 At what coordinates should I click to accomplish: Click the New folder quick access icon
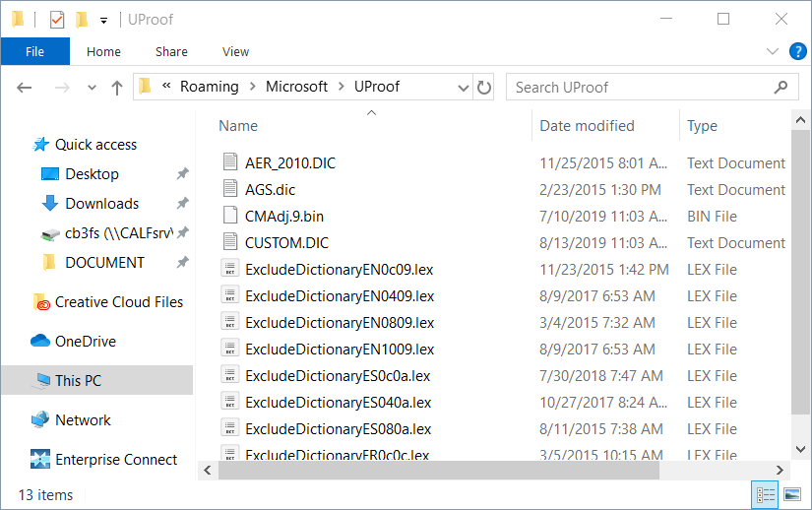click(x=82, y=20)
